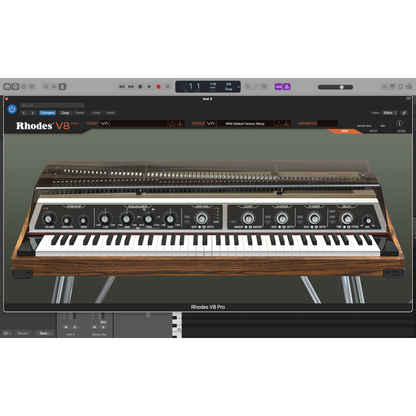Click the red Record button

[x=159, y=87]
